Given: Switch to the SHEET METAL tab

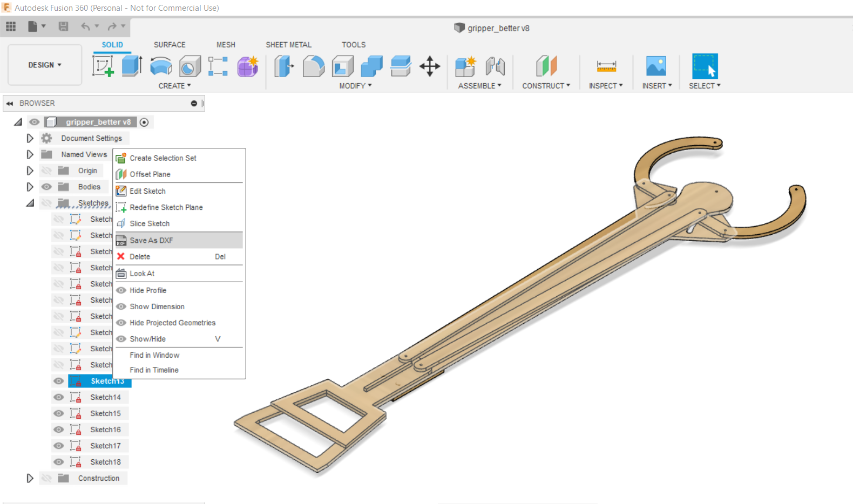Looking at the screenshot, I should [x=288, y=45].
